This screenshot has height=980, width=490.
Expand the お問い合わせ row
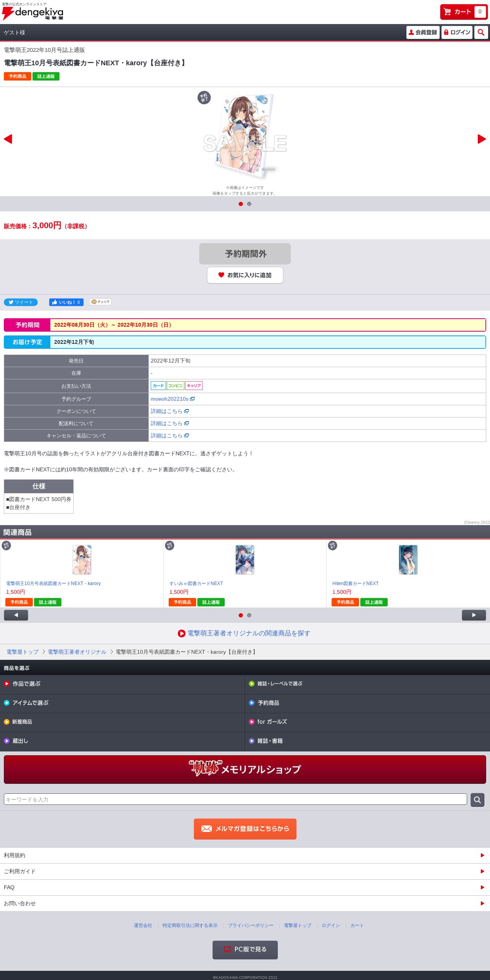pos(245,903)
